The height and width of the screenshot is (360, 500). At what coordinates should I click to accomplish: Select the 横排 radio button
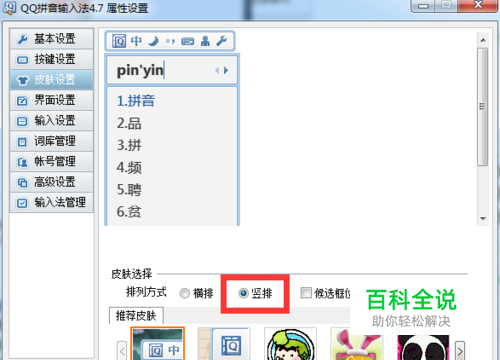pyautogui.click(x=185, y=293)
